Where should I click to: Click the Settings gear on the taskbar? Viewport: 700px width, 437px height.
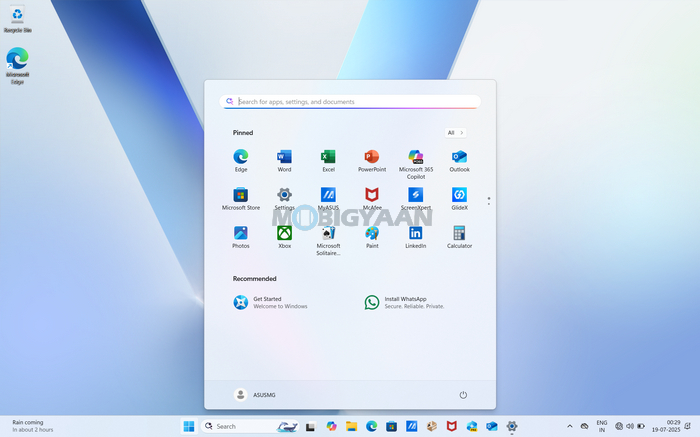point(512,426)
